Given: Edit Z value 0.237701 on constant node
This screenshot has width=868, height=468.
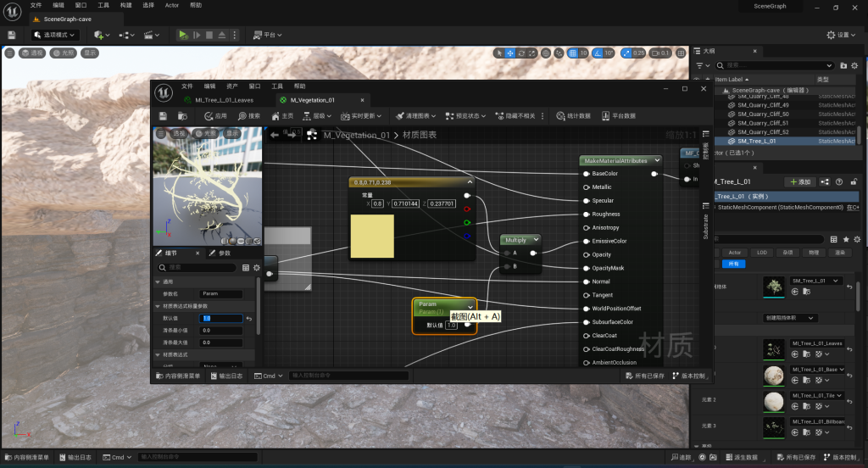Looking at the screenshot, I should click(442, 203).
